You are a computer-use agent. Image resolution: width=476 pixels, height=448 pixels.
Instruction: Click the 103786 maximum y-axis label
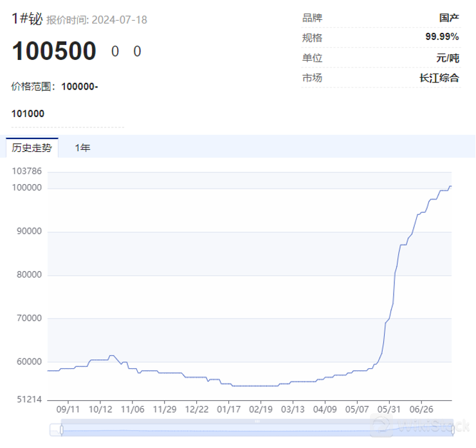[x=27, y=171]
